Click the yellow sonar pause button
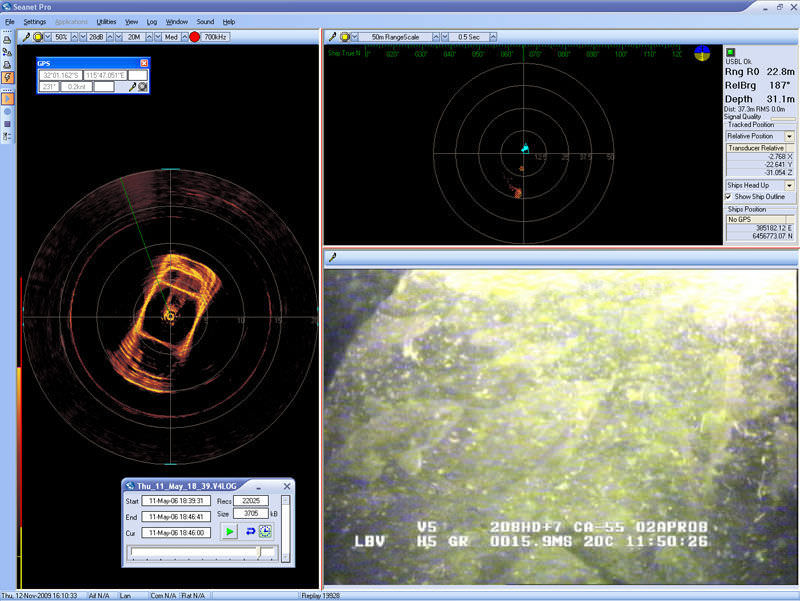The width and height of the screenshot is (800, 601). click(x=38, y=37)
